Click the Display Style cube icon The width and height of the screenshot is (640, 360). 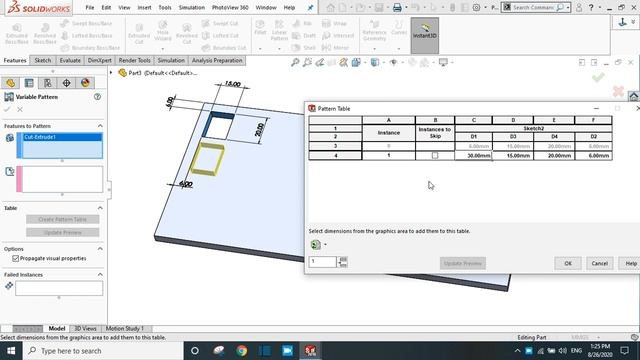click(374, 62)
